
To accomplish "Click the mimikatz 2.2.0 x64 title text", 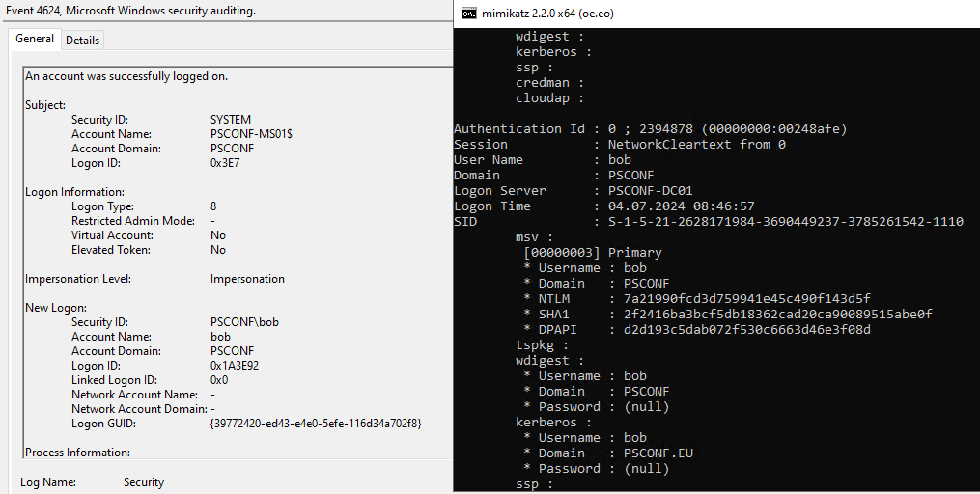I will tap(548, 14).
